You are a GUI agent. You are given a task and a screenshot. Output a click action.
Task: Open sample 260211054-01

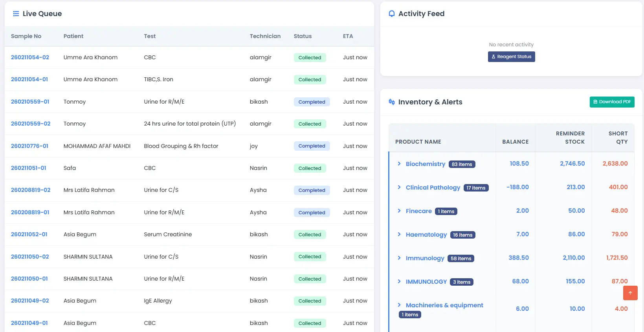coord(29,79)
